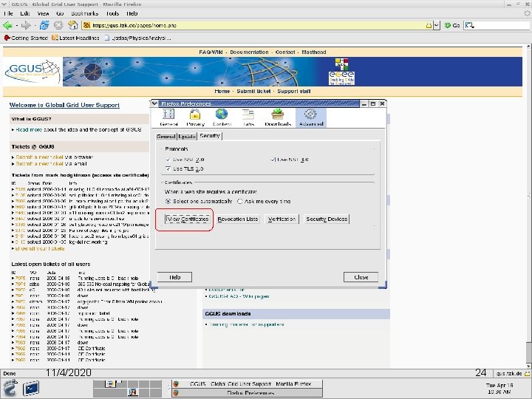Click the page vertical scrollbar

pos(529,205)
